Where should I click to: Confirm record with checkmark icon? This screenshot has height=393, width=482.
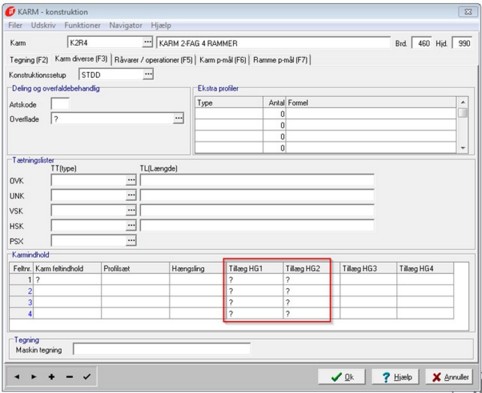87,377
